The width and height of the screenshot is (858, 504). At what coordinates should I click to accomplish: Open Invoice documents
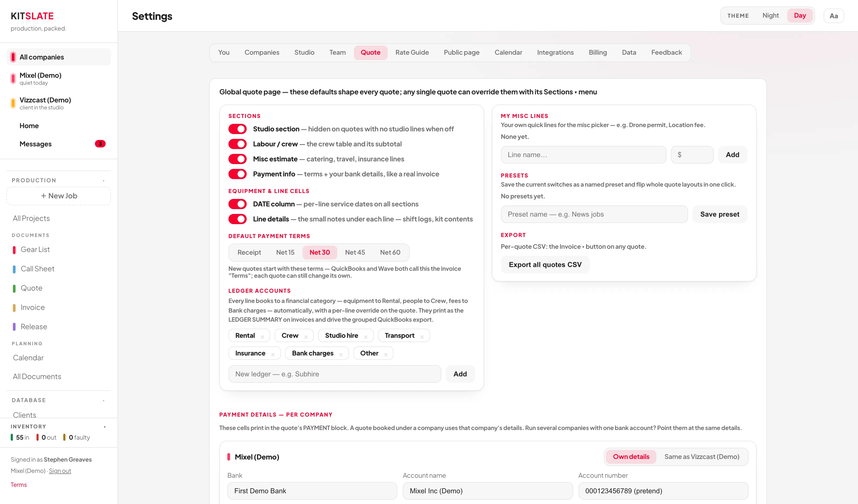point(58,307)
